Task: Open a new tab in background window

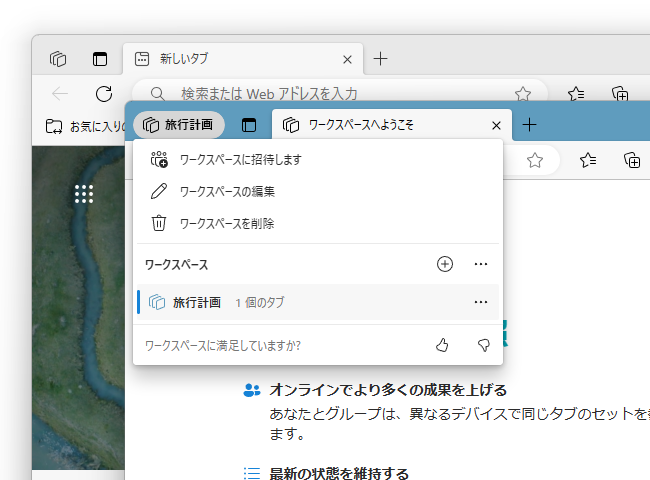Action: point(380,59)
